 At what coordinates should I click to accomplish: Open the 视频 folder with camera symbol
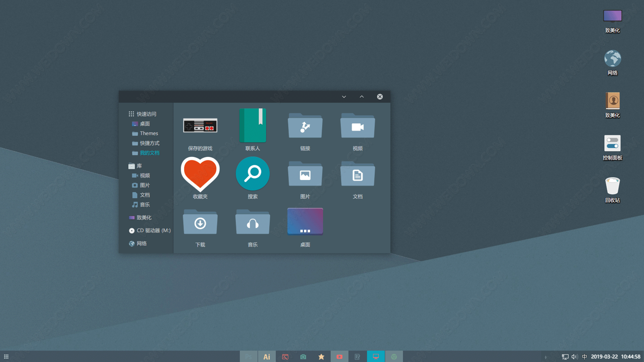358,126
